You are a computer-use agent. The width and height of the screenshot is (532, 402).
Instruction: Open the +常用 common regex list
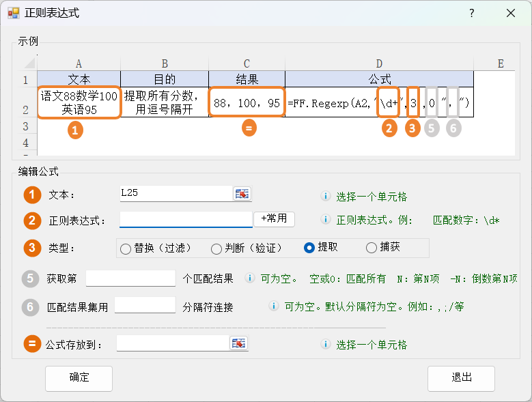tap(275, 218)
